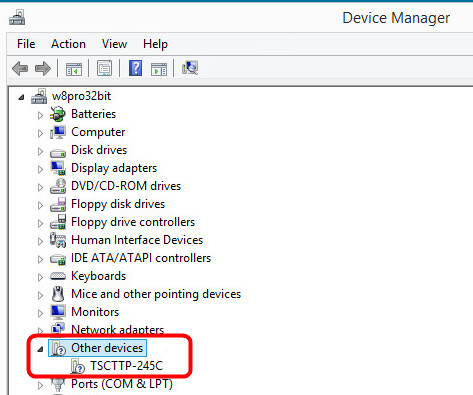Click the Computer category icon

[58, 132]
